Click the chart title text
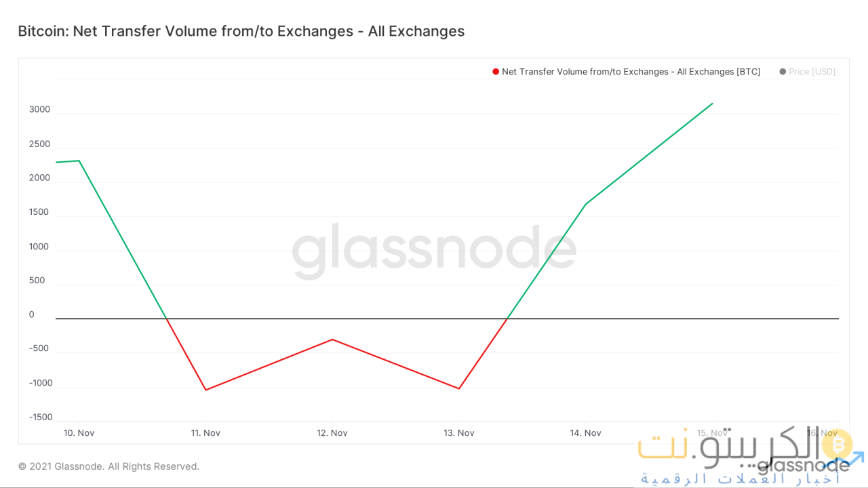Image resolution: width=868 pixels, height=488 pixels. (x=241, y=31)
